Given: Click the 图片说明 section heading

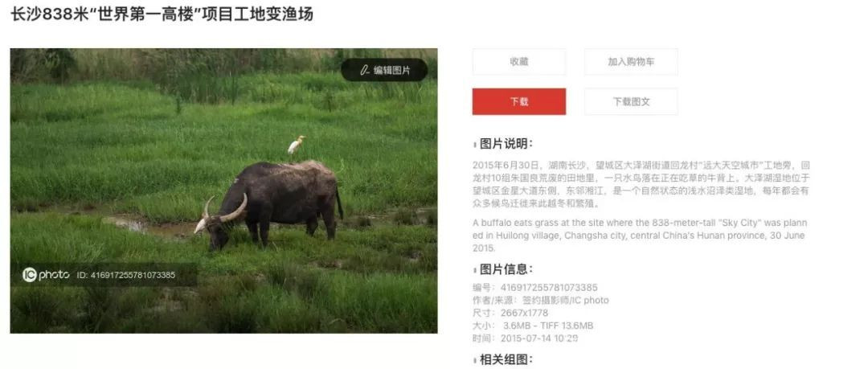Looking at the screenshot, I should [503, 144].
